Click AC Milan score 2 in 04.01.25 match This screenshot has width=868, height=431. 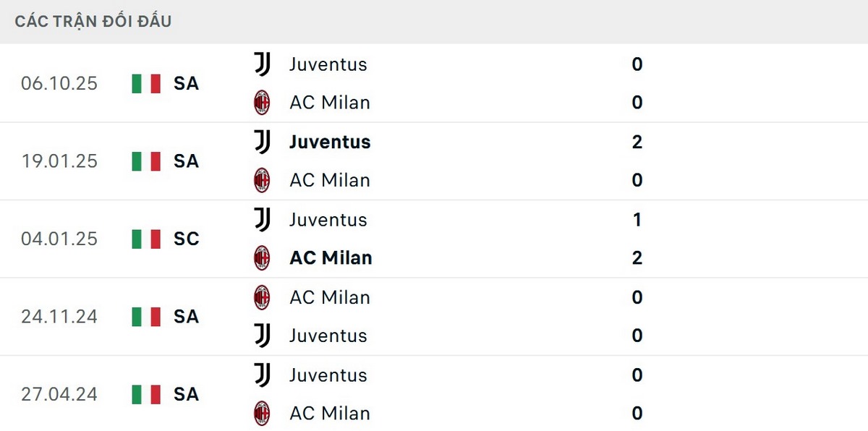tap(637, 258)
